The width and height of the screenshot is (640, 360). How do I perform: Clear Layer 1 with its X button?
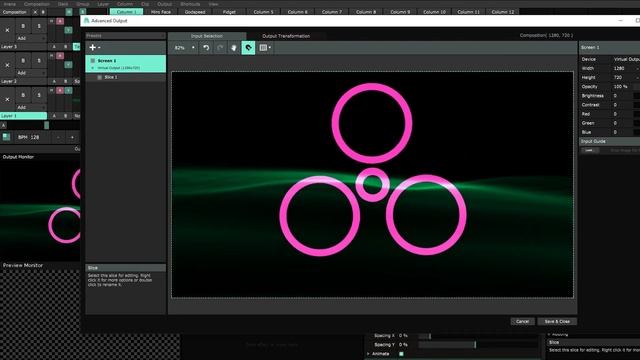tap(7, 99)
